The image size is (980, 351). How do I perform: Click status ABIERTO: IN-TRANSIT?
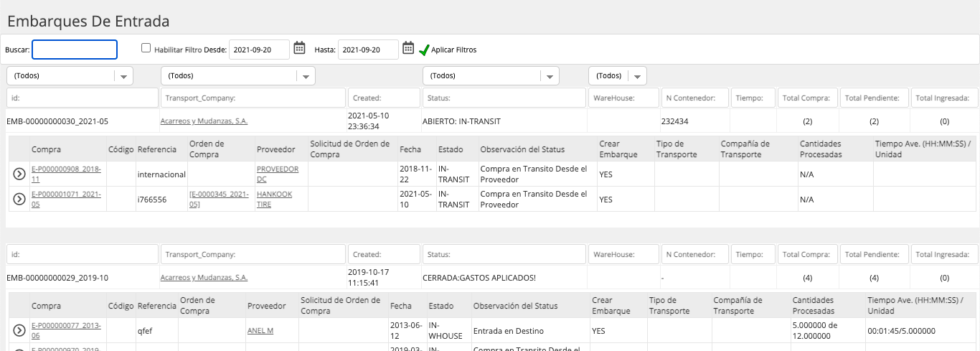click(x=461, y=121)
